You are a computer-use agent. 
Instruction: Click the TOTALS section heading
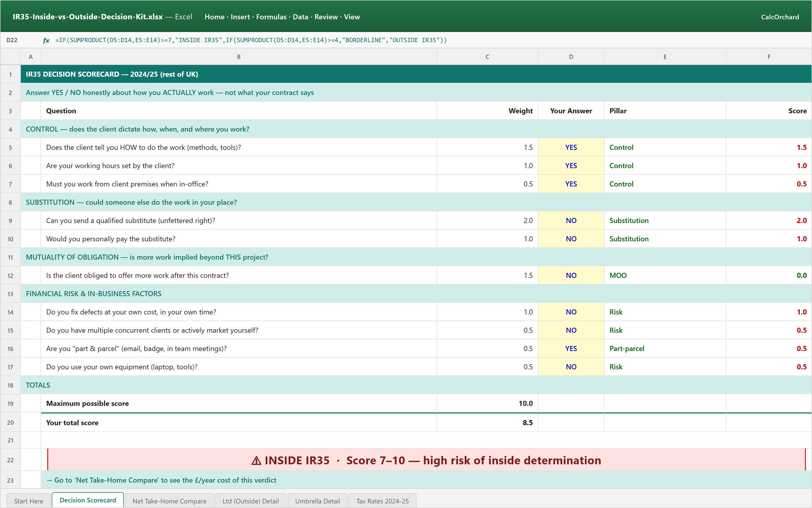coord(416,385)
